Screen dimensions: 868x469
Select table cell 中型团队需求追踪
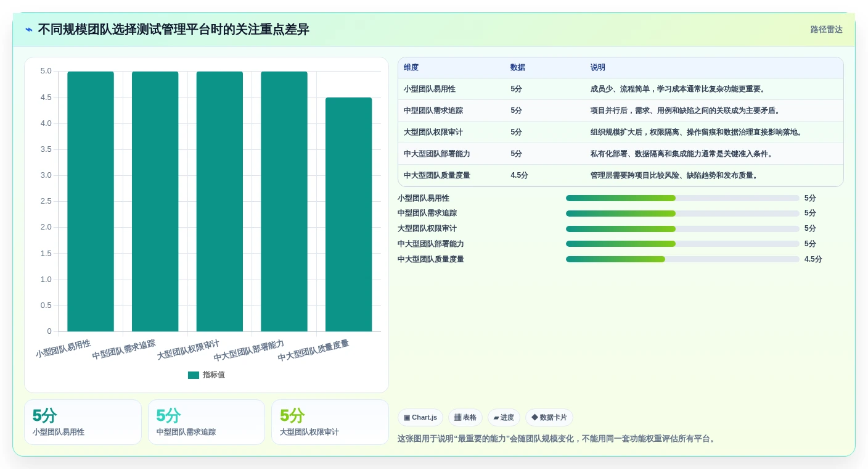pyautogui.click(x=433, y=110)
